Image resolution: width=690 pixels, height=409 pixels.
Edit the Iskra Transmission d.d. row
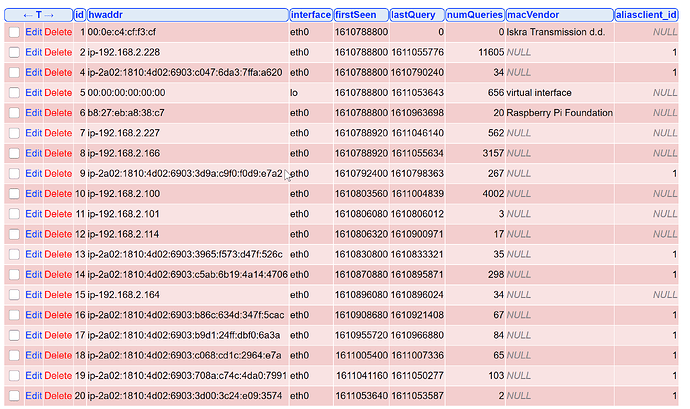33,33
